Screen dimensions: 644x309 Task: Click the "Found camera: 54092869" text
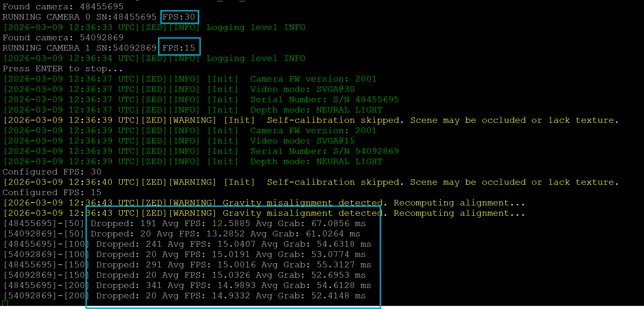point(63,38)
